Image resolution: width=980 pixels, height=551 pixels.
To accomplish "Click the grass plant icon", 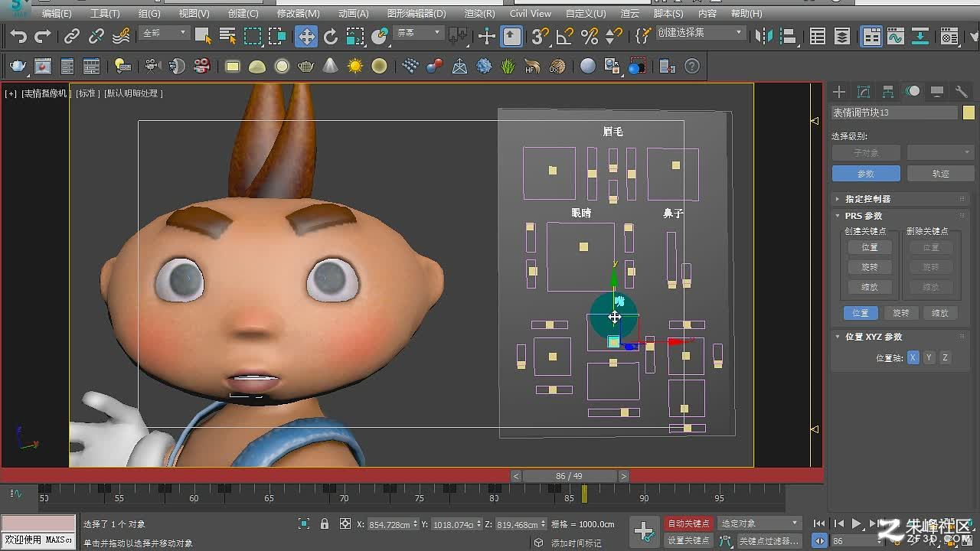I will [x=508, y=67].
